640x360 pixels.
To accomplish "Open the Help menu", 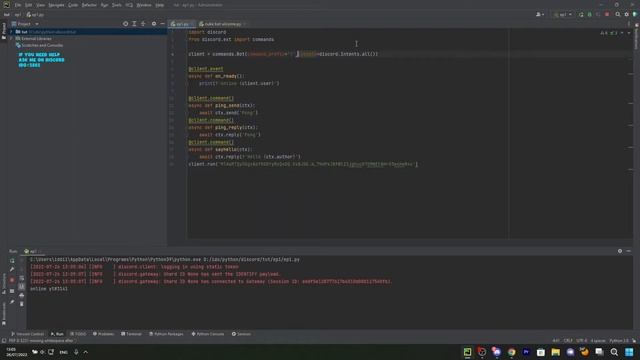I will [160, 5].
